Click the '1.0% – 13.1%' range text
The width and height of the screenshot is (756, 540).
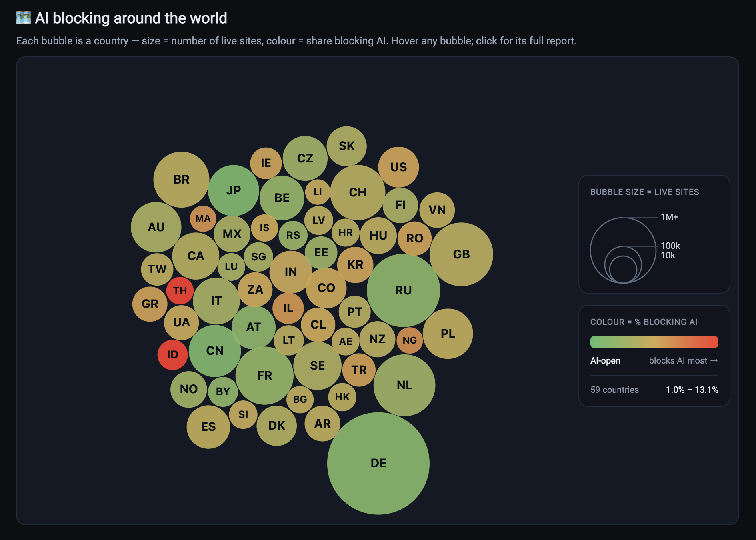[692, 390]
